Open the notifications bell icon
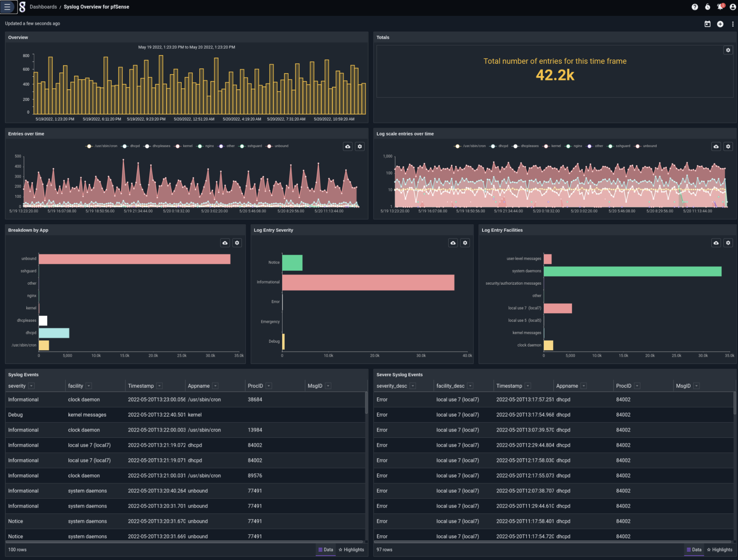This screenshot has height=560, width=738. [x=720, y=7]
